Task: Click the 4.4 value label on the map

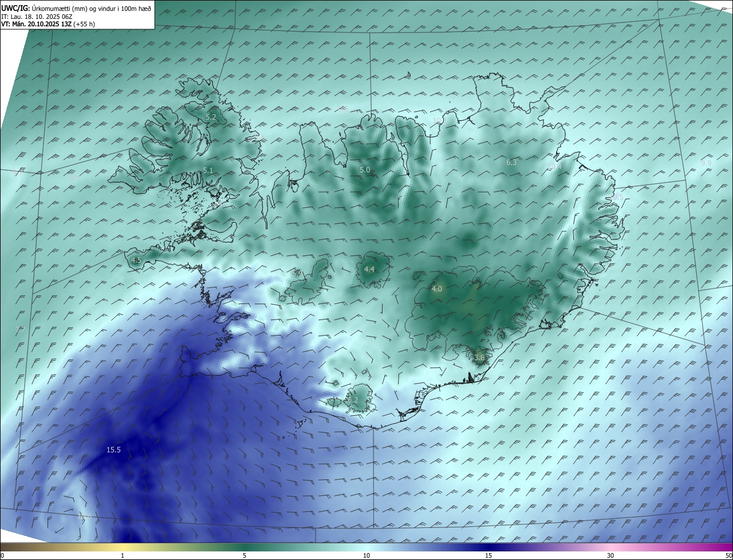Action: point(369,269)
